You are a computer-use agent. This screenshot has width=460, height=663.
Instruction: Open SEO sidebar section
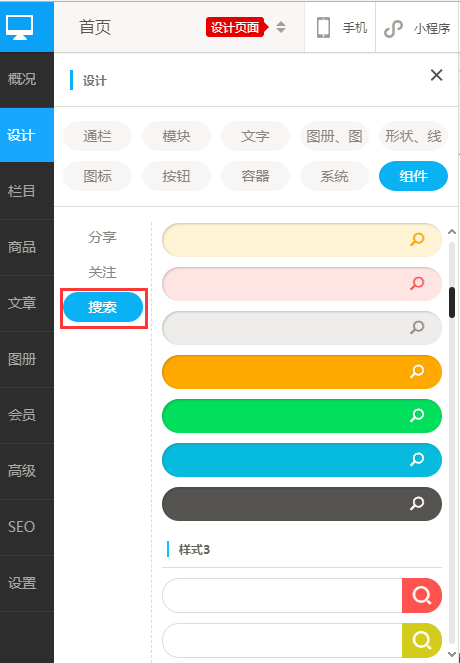pos(27,527)
